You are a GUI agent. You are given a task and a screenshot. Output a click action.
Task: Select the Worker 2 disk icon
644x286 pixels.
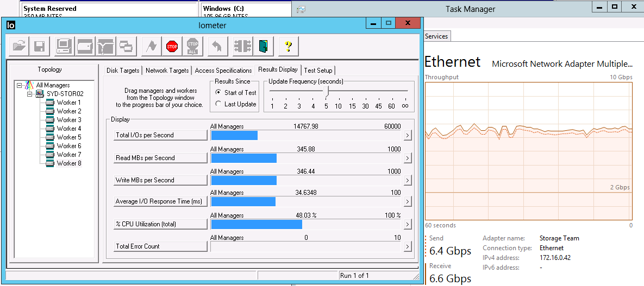click(50, 111)
